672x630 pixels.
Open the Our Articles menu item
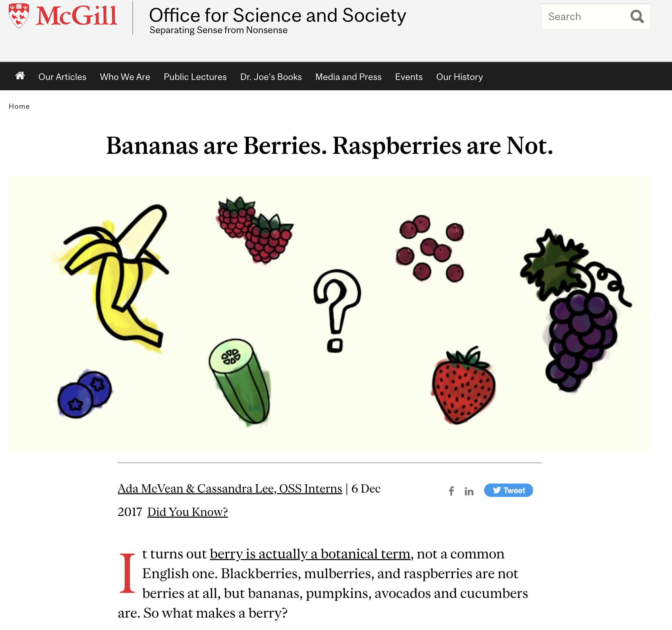point(62,76)
